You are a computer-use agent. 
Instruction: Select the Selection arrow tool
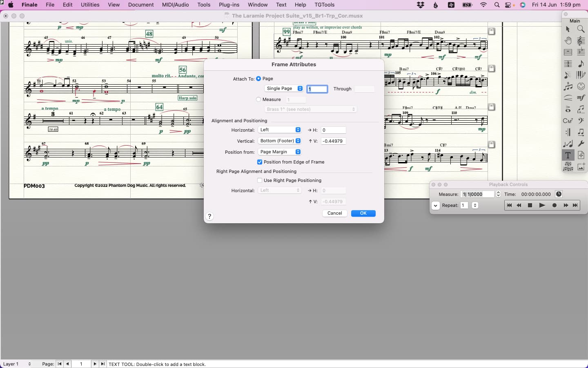coord(568,29)
